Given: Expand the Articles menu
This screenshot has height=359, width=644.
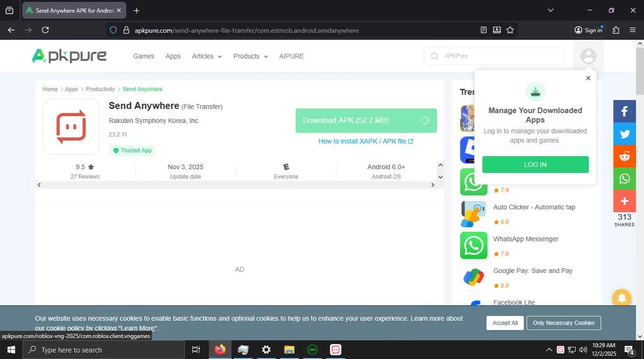Looking at the screenshot, I should (x=207, y=56).
